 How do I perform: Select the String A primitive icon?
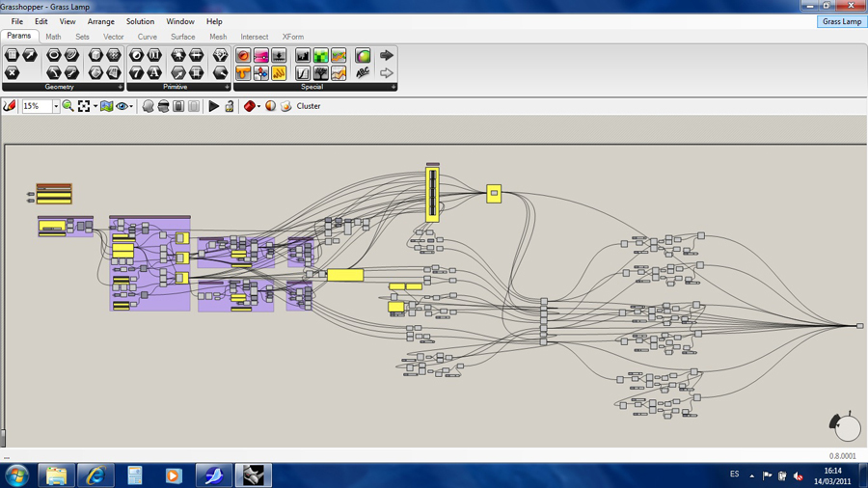tap(154, 72)
